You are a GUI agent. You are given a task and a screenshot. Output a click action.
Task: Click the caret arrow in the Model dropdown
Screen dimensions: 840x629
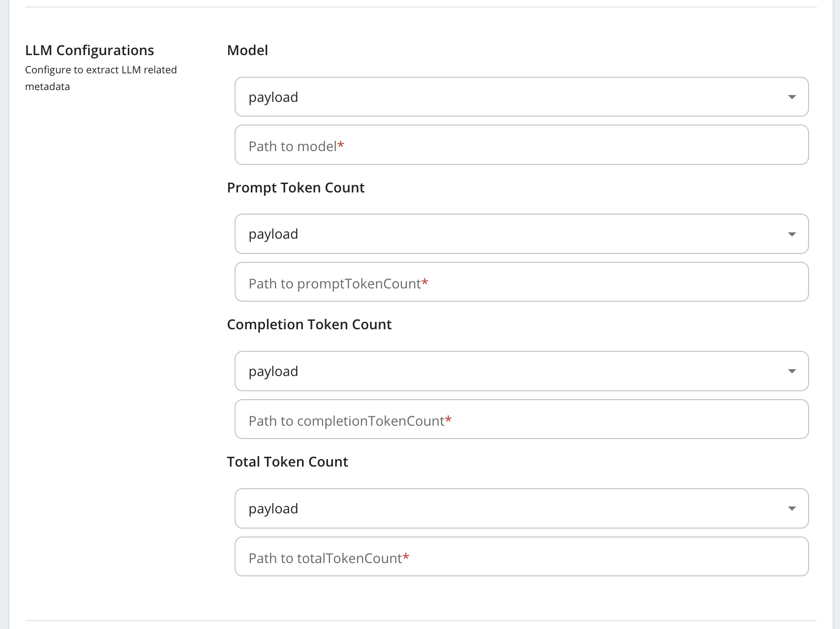(792, 97)
